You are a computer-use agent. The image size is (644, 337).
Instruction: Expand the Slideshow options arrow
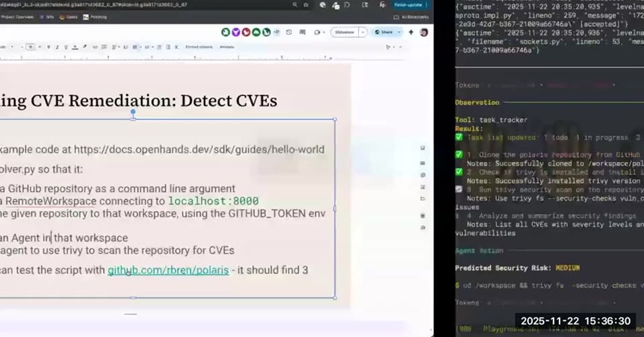(363, 32)
